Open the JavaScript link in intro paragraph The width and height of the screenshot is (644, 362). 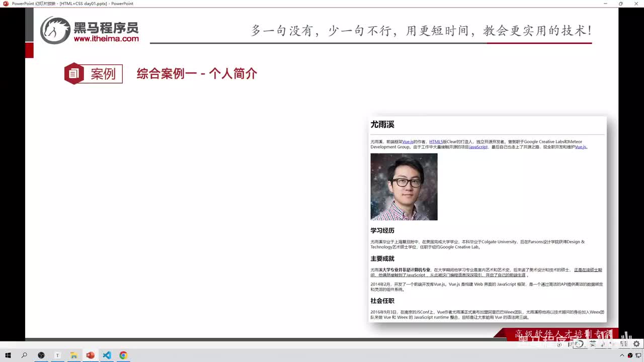[478, 147]
